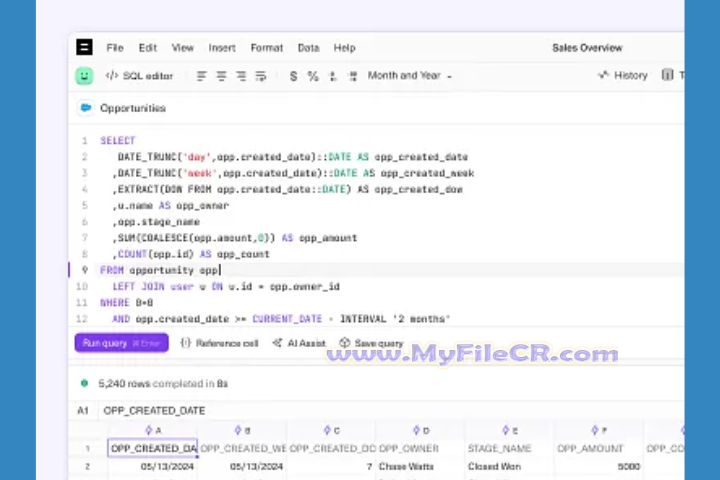Open the Data menu

click(x=308, y=48)
